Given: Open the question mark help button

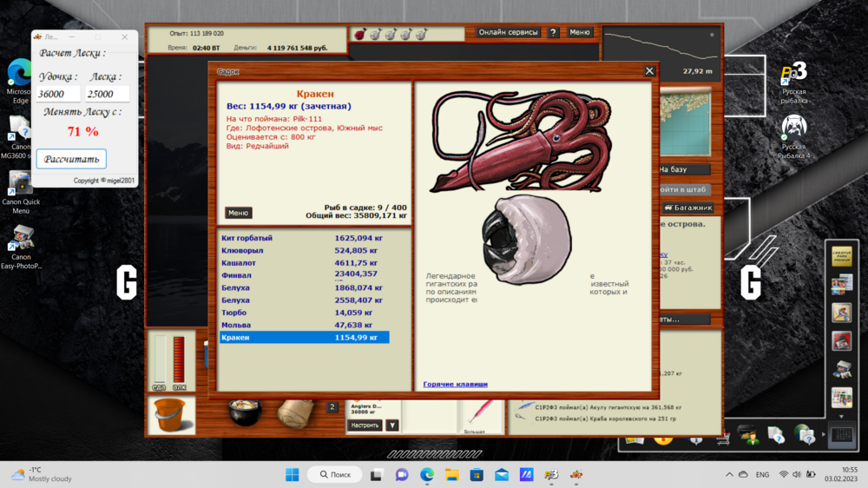Looking at the screenshot, I should pyautogui.click(x=553, y=33).
